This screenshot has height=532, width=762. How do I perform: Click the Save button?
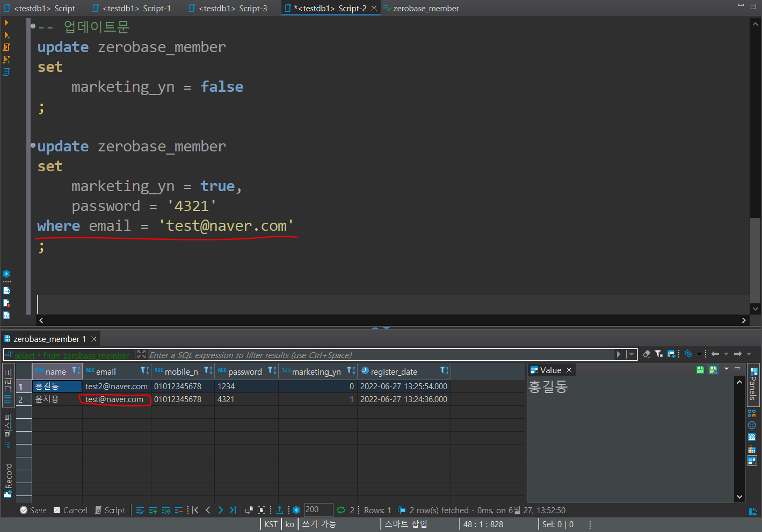click(x=33, y=510)
